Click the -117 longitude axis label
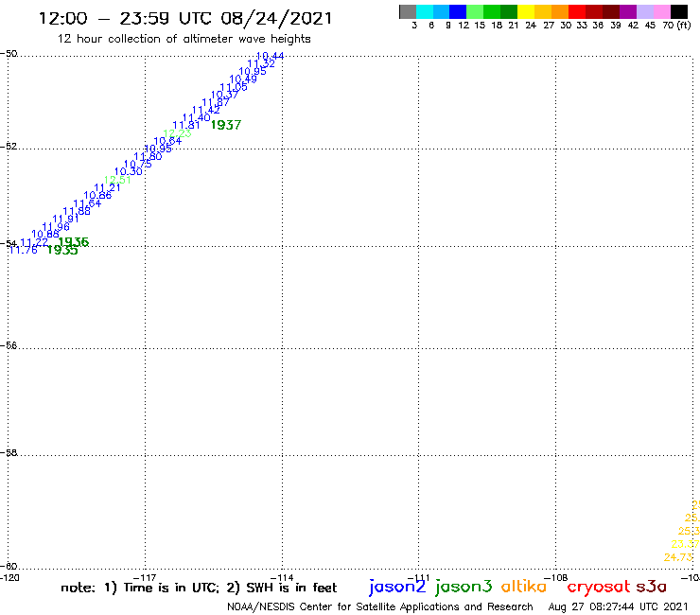 pyautogui.click(x=145, y=577)
